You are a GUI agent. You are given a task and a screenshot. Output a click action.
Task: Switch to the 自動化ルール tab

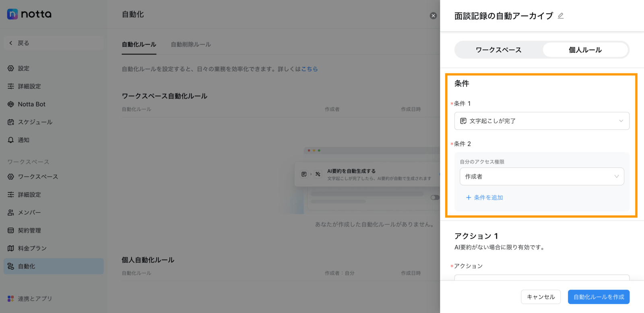coord(139,44)
